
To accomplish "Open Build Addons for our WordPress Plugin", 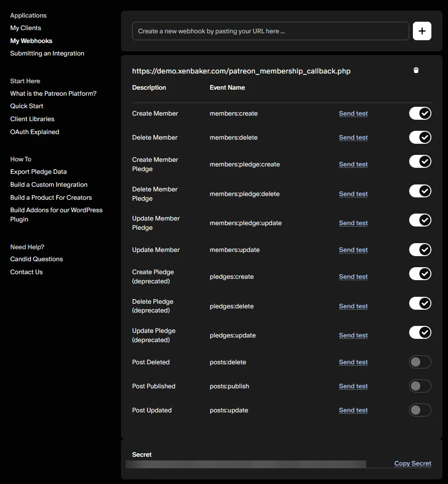I will tap(56, 214).
